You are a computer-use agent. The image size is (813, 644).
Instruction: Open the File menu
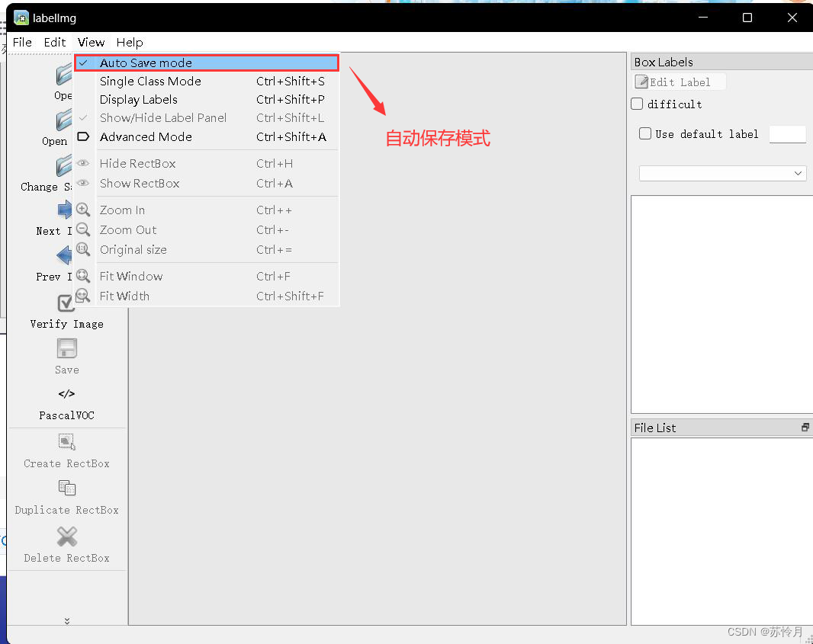22,43
